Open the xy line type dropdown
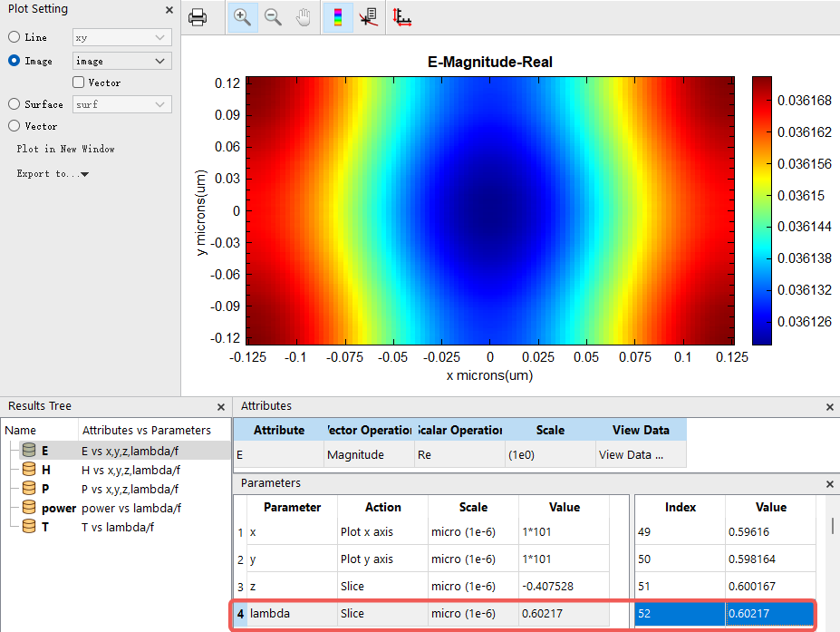Screen dimensions: 840x632 [x=122, y=37]
